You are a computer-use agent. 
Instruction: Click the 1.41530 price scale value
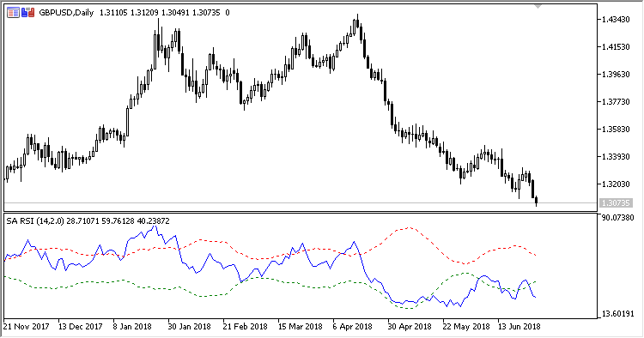tap(616, 47)
